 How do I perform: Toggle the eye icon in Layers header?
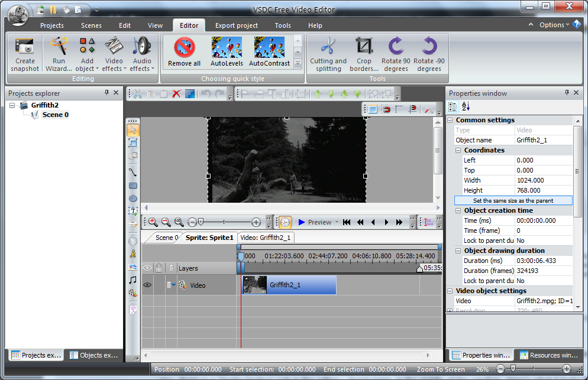click(147, 268)
